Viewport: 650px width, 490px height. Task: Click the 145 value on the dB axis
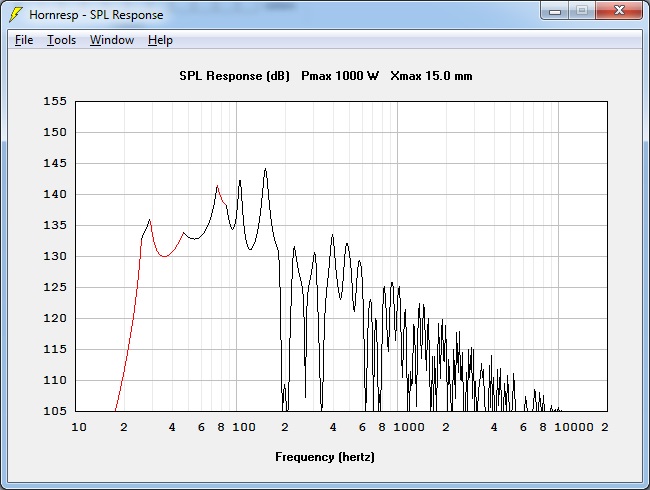coord(55,163)
